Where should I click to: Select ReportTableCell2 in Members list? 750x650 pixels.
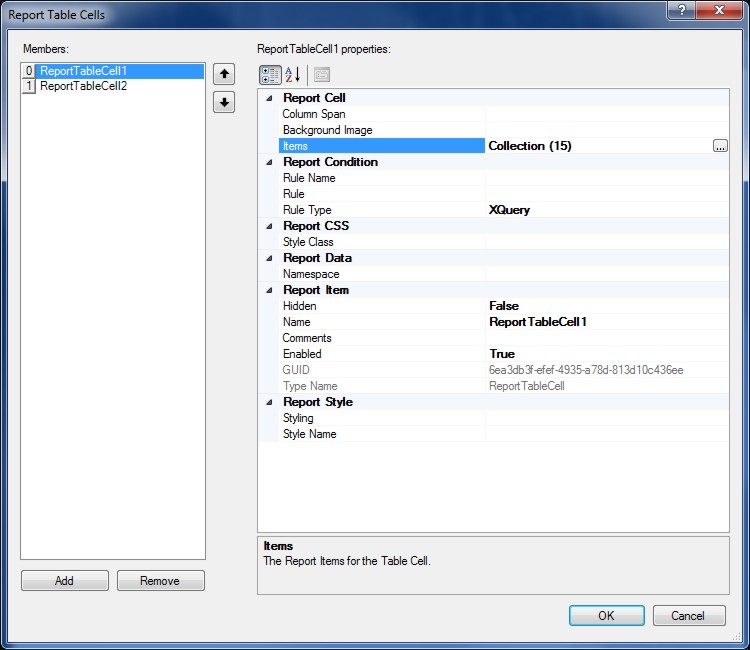tap(83, 86)
